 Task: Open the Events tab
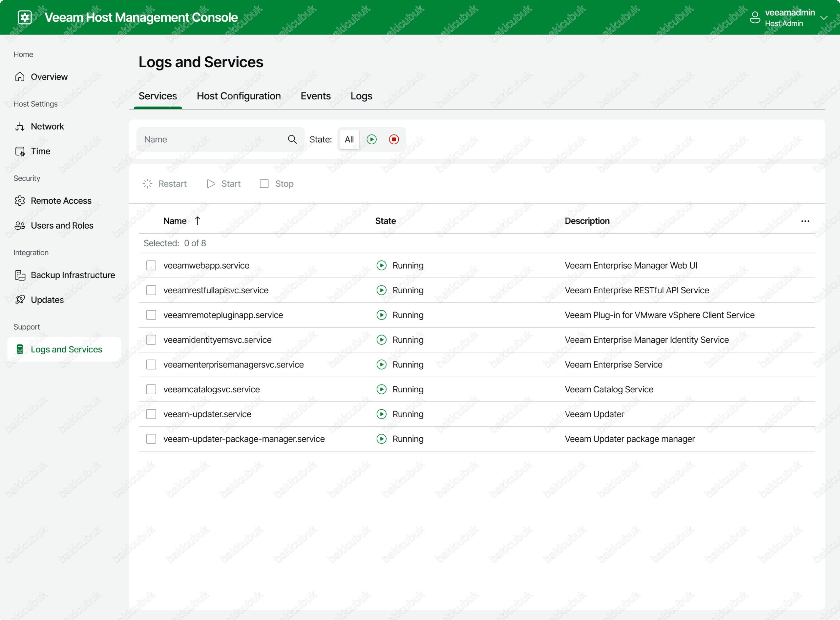(x=316, y=96)
